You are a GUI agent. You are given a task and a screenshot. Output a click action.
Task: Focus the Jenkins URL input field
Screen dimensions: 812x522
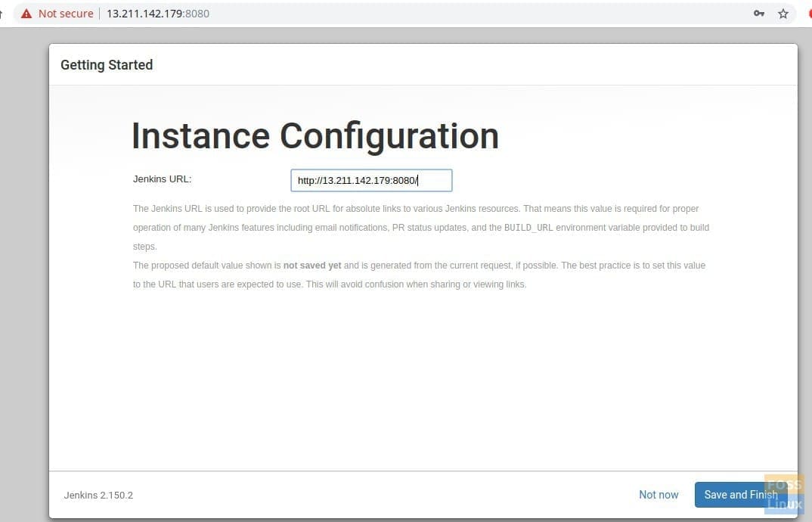pos(371,180)
